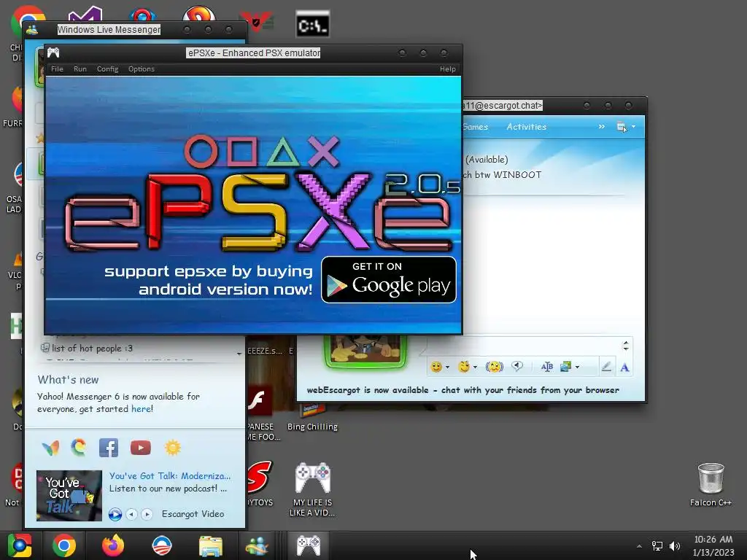Click the Facebook icon in Messenger
Viewport: 747px width, 560px height.
point(109,448)
